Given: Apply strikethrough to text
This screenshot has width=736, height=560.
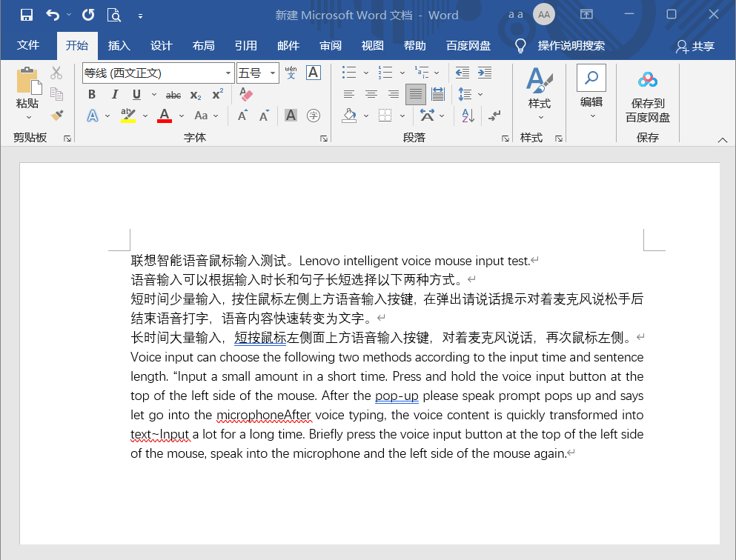Looking at the screenshot, I should (x=173, y=95).
